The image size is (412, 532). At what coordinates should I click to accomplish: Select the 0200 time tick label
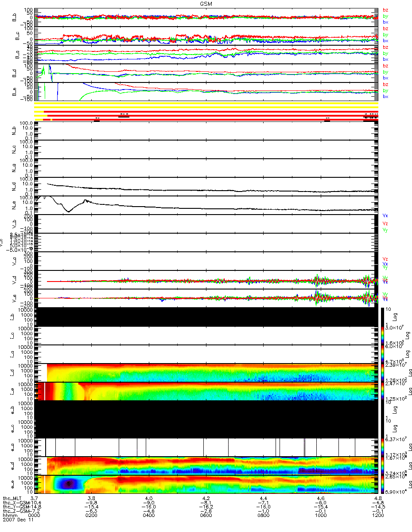coord(92,516)
